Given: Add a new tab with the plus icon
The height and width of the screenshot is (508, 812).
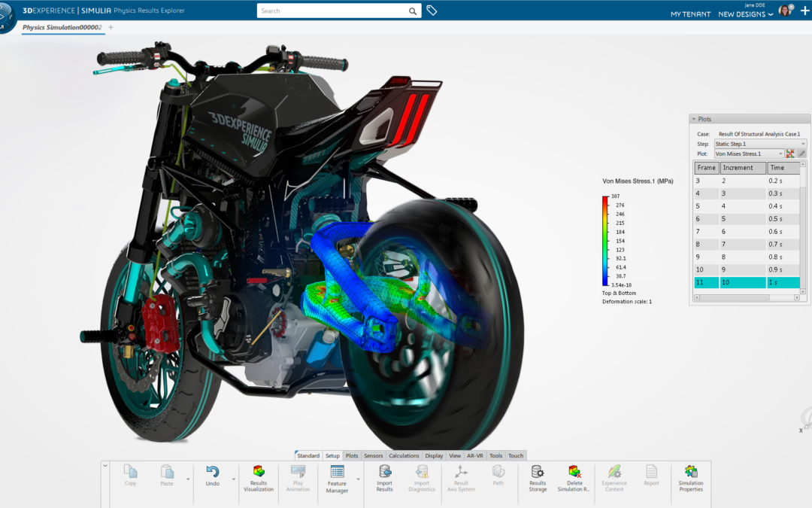Looking at the screenshot, I should tap(111, 28).
